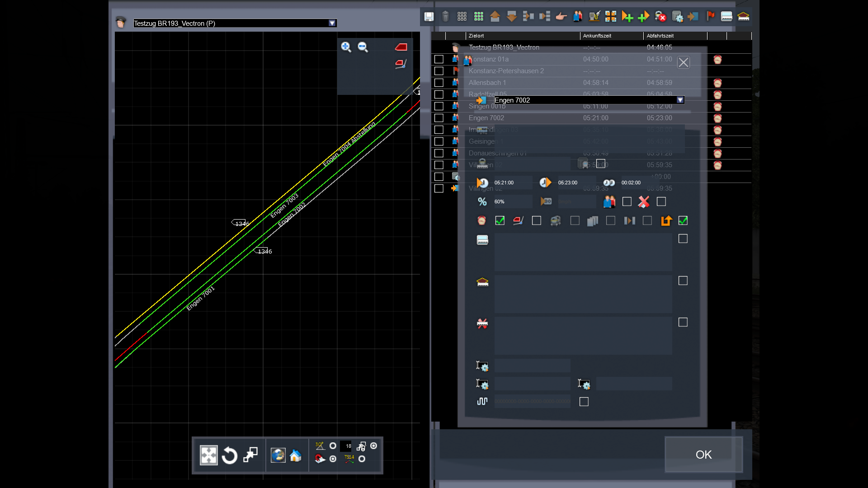868x488 pixels.
Task: Click the house home icon in bottom toolbar
Action: [x=296, y=455]
